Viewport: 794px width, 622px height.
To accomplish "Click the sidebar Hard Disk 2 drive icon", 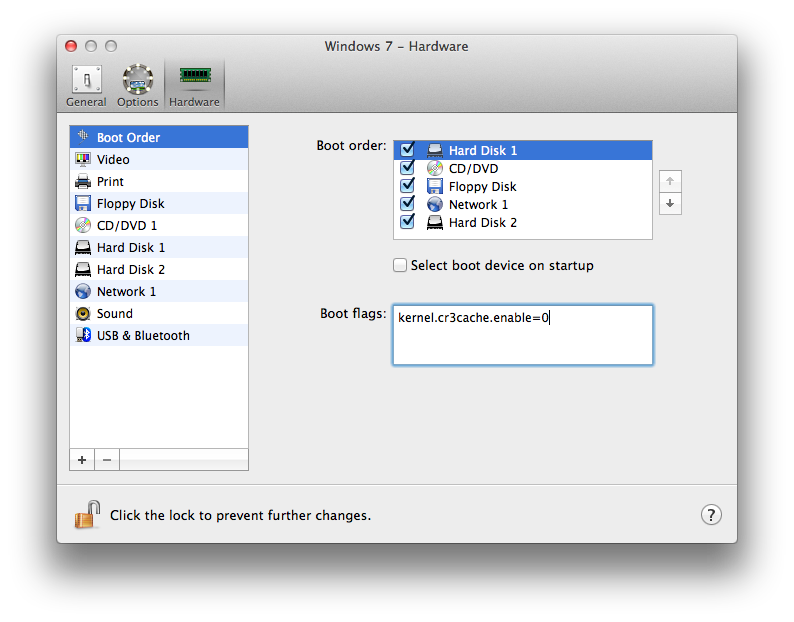I will point(83,269).
